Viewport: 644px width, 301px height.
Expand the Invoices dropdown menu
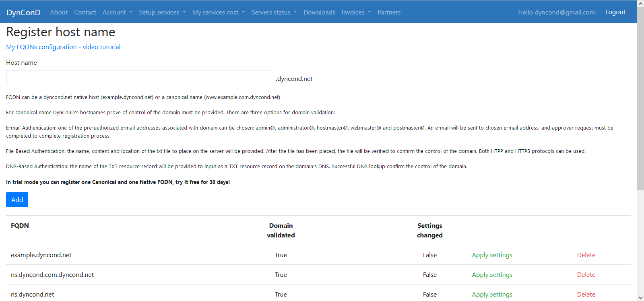[x=356, y=12]
